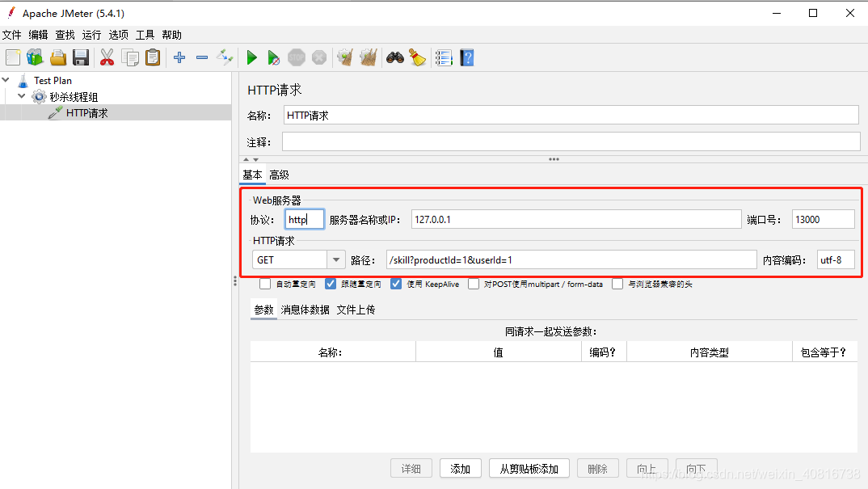Click the 名称 input field
This screenshot has width=868, height=489.
tap(571, 116)
